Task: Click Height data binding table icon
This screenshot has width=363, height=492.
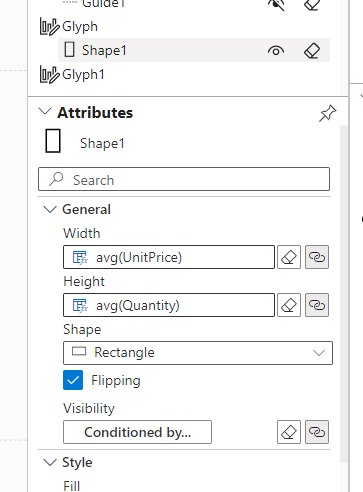Action: [x=80, y=306]
